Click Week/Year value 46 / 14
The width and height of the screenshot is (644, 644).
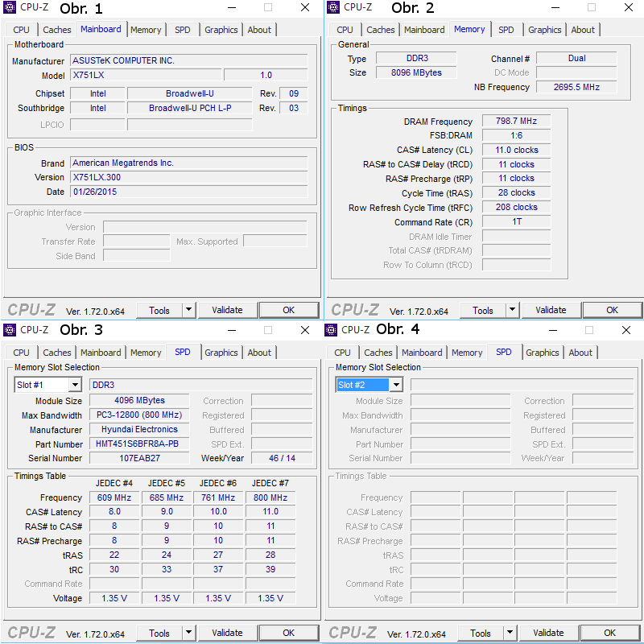pos(282,458)
